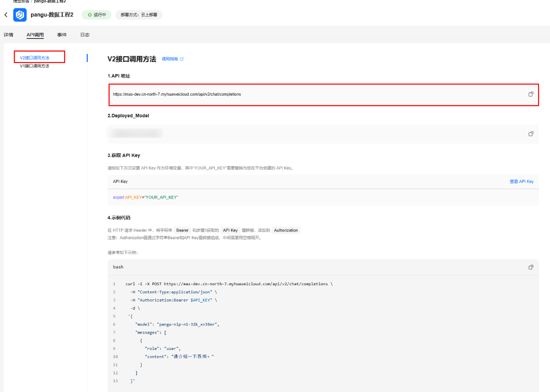Select V1接口调用方法 in the side navigation

click(35, 66)
